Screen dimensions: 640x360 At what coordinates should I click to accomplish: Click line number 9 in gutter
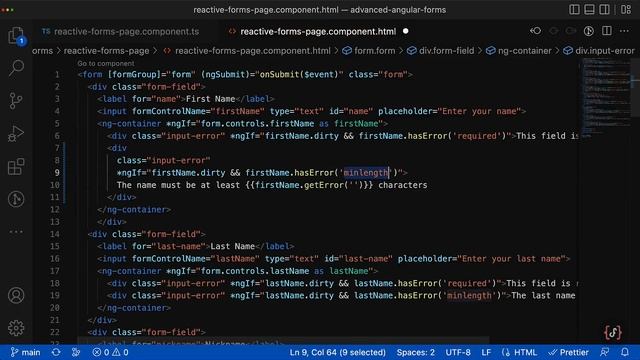pos(56,173)
